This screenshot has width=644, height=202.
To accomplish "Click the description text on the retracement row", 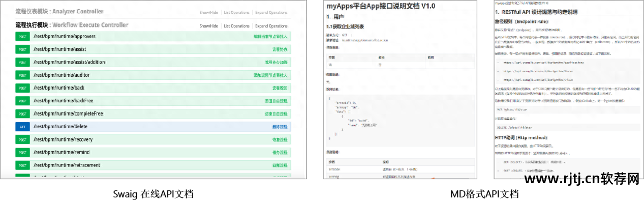I will tap(280, 165).
